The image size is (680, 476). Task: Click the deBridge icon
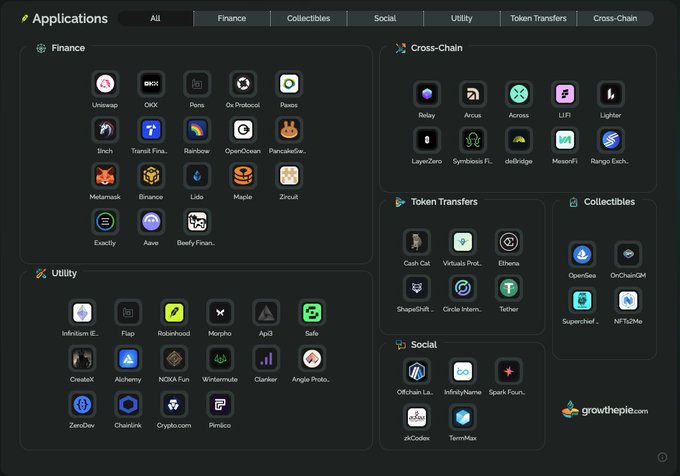519,140
